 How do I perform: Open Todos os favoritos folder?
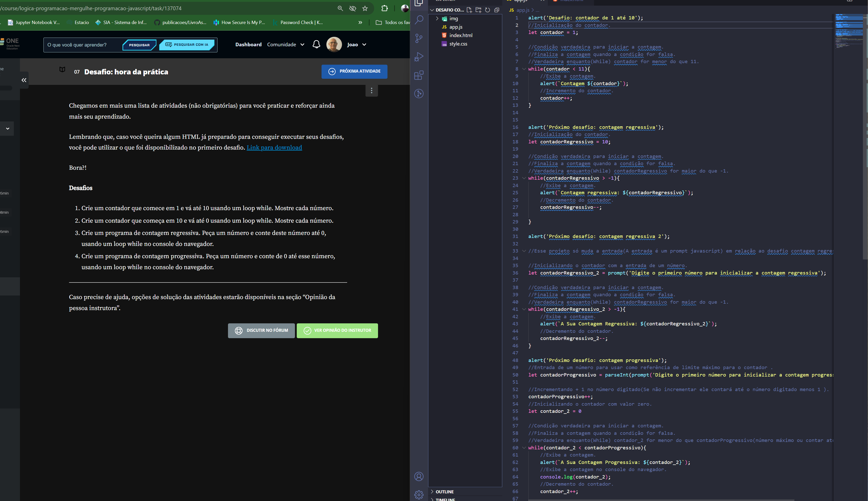[x=393, y=22]
